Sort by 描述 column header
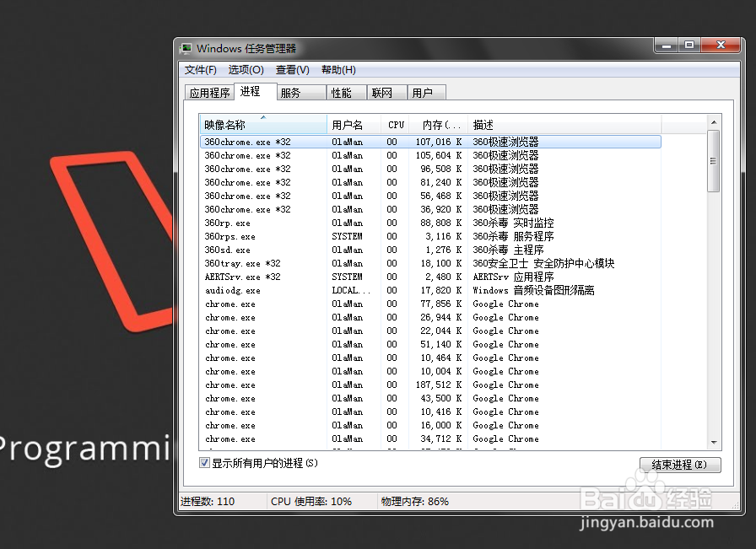Viewport: 756px width, 549px height. [x=564, y=124]
